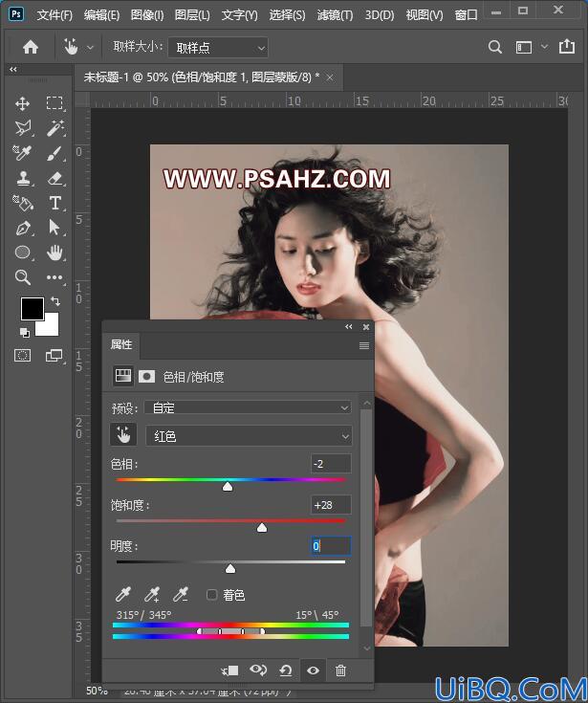Click the 饱和度 value field showing +28
This screenshot has height=703, width=588.
[331, 505]
